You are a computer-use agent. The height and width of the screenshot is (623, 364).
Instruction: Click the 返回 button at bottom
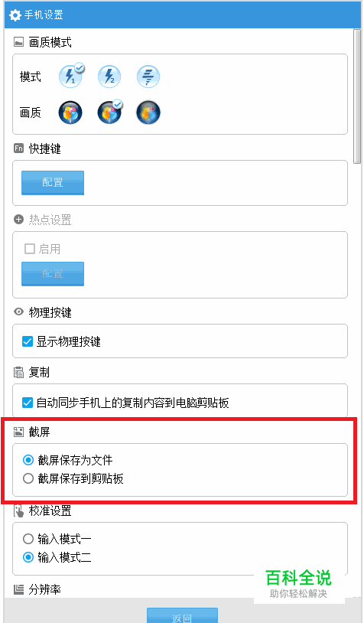pyautogui.click(x=182, y=615)
